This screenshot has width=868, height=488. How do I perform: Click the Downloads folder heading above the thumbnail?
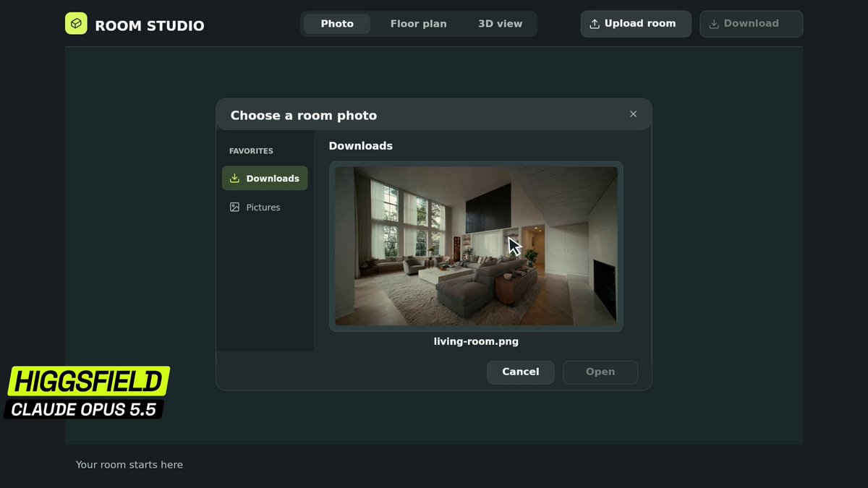coord(361,146)
